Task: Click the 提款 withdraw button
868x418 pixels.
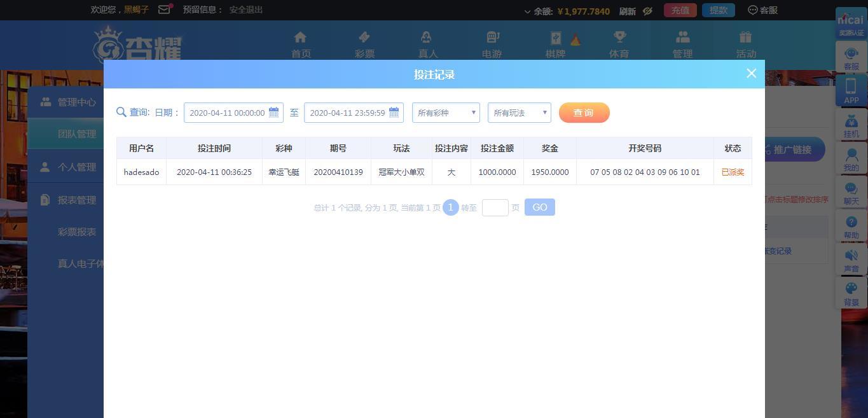Action: [x=719, y=10]
